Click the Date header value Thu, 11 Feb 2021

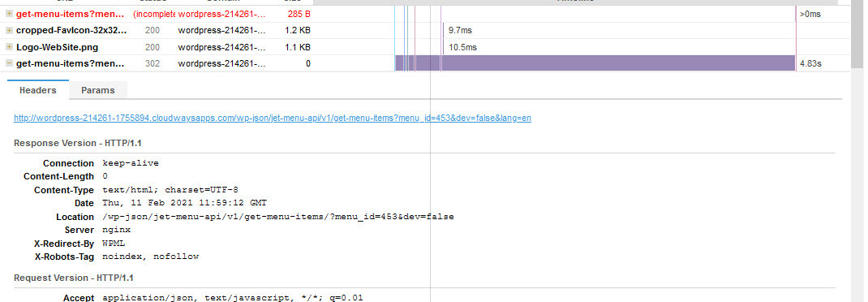click(x=184, y=204)
